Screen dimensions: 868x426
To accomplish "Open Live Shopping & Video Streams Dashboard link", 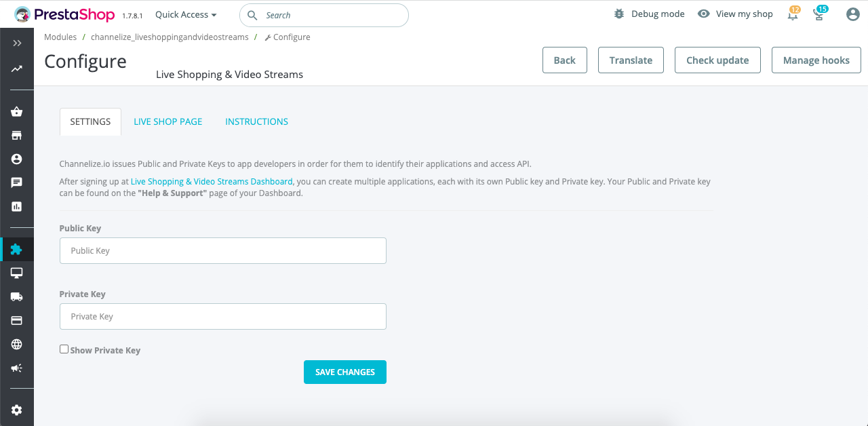I will click(x=212, y=182).
